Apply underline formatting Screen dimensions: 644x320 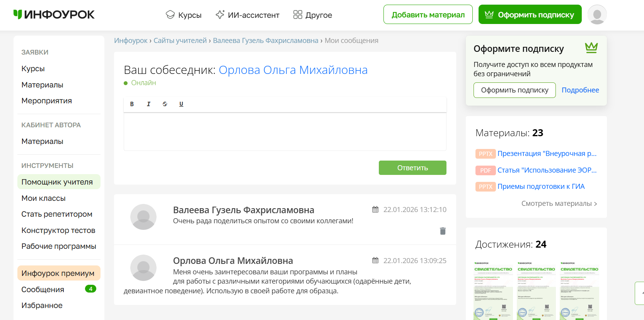(x=181, y=104)
